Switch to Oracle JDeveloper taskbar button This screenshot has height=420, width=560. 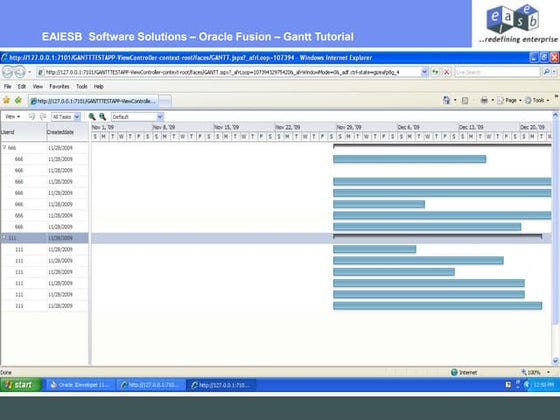click(80, 385)
